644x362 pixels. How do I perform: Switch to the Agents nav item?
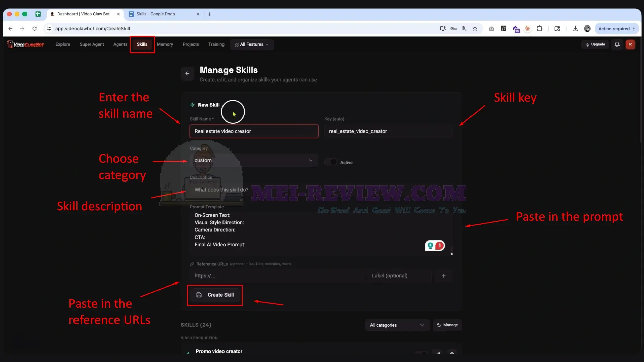click(x=120, y=44)
